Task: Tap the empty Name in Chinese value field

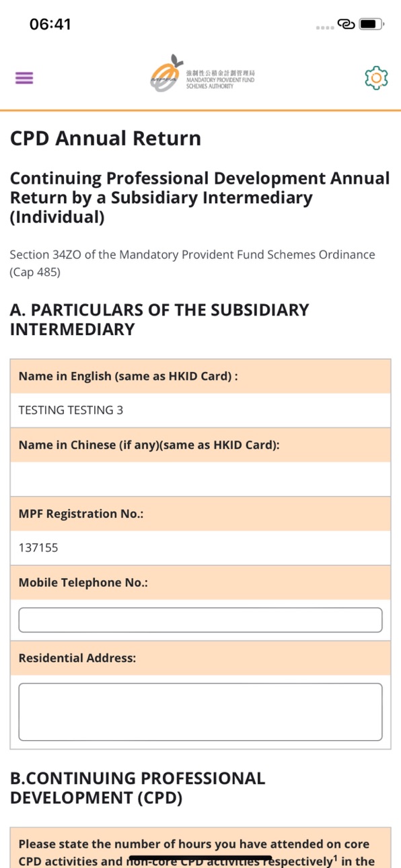Action: [200, 479]
